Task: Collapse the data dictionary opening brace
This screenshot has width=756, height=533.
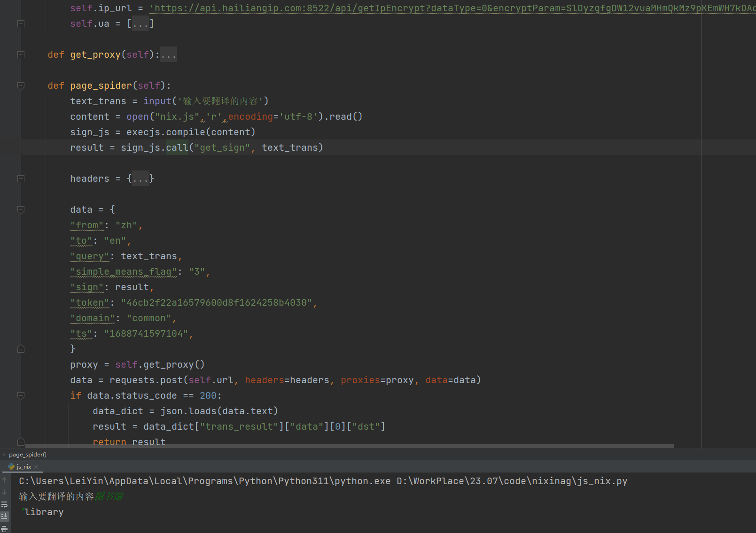Action: pos(21,209)
